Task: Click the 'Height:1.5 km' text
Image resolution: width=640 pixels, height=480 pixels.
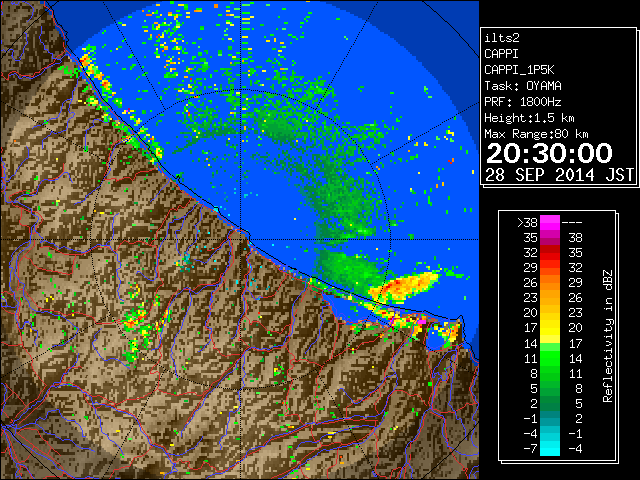Action: click(529, 118)
